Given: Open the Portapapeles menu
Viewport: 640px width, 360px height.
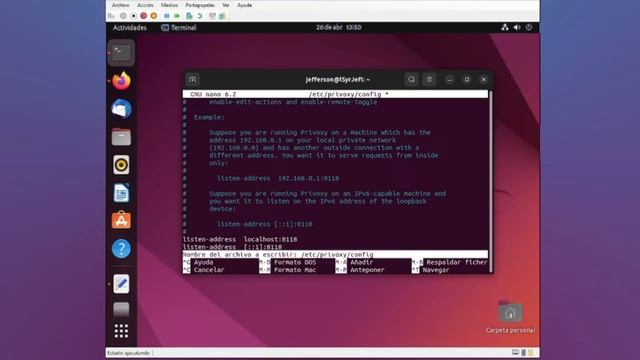Looking at the screenshot, I should [x=200, y=5].
